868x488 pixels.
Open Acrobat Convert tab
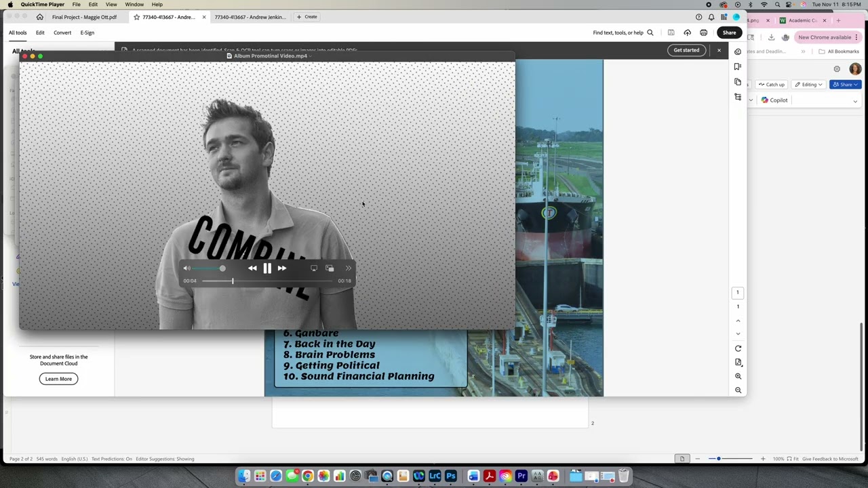(x=62, y=33)
